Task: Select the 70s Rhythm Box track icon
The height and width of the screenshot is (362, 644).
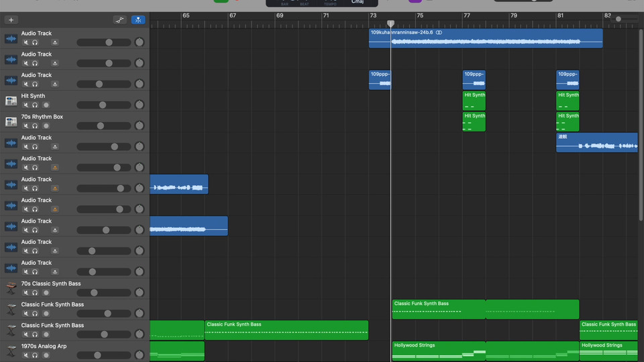Action: (11, 121)
